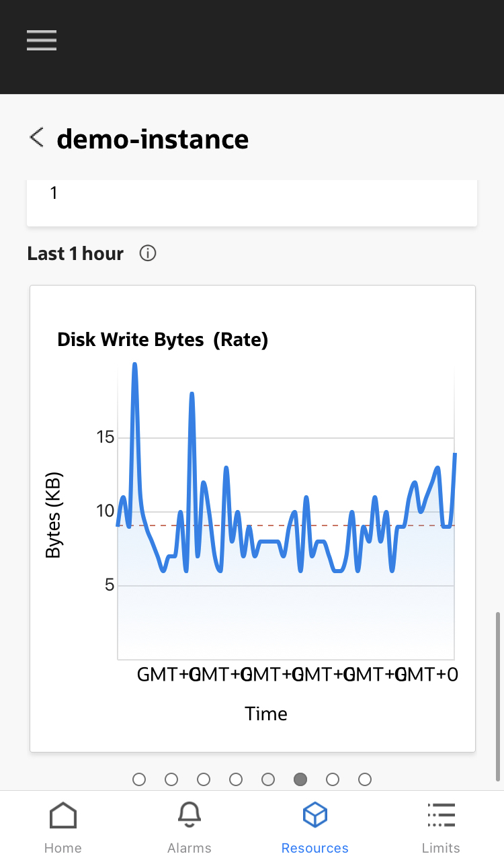
Task: Open the hamburger menu
Action: (42, 40)
